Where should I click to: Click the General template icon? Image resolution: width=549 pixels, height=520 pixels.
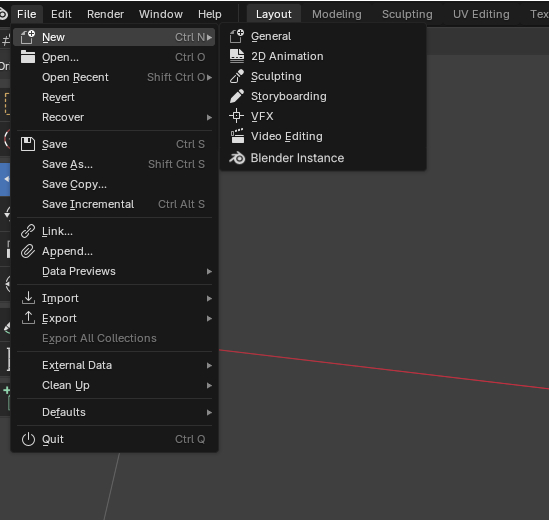point(237,36)
